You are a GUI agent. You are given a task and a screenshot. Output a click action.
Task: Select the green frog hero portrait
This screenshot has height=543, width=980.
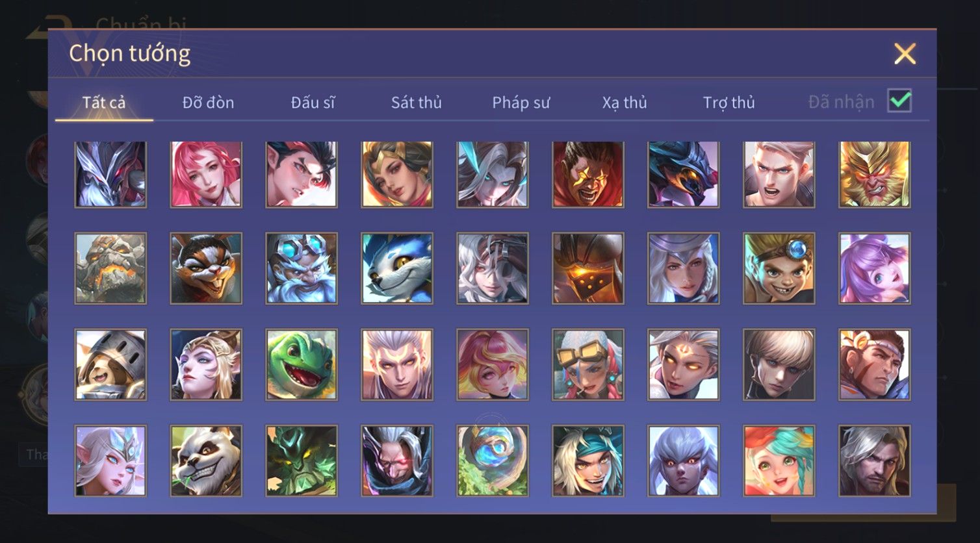coord(302,364)
